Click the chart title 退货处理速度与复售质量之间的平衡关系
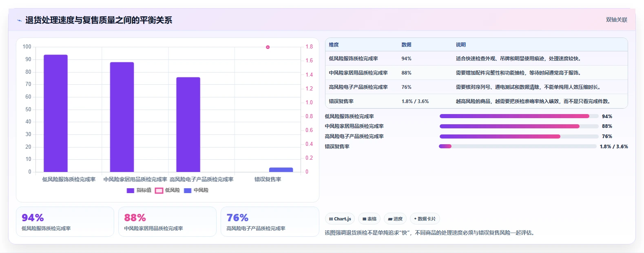Screen dimensions: 644x253 click(99, 20)
